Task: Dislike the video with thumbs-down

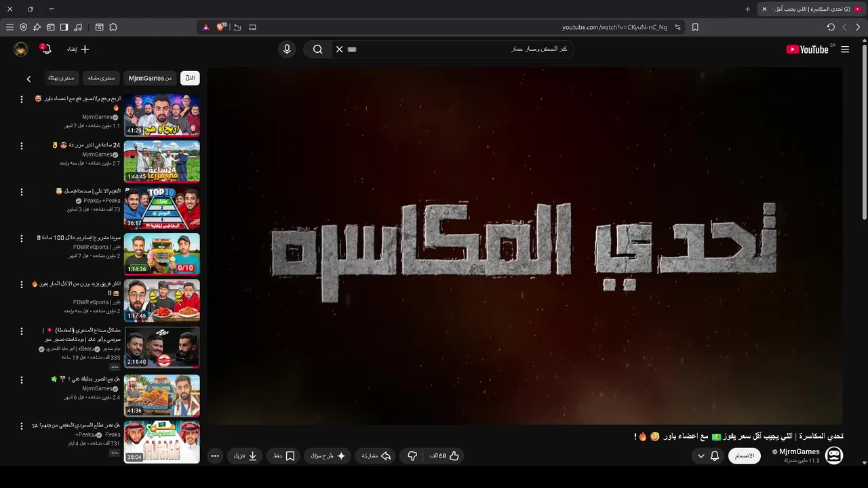Action: click(412, 456)
